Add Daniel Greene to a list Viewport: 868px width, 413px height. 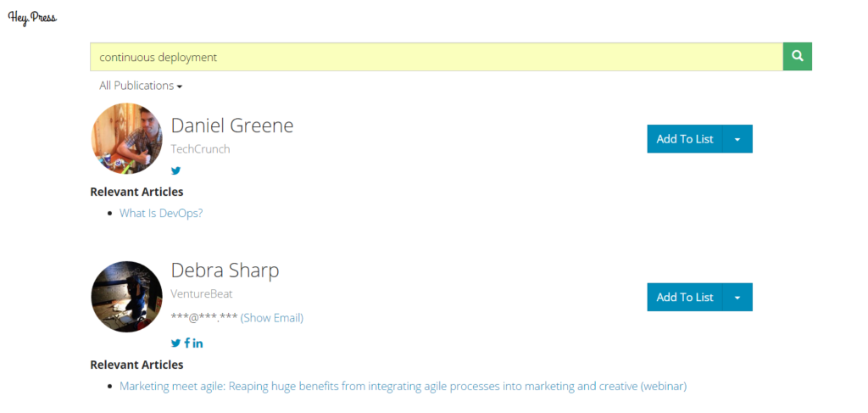tap(685, 139)
